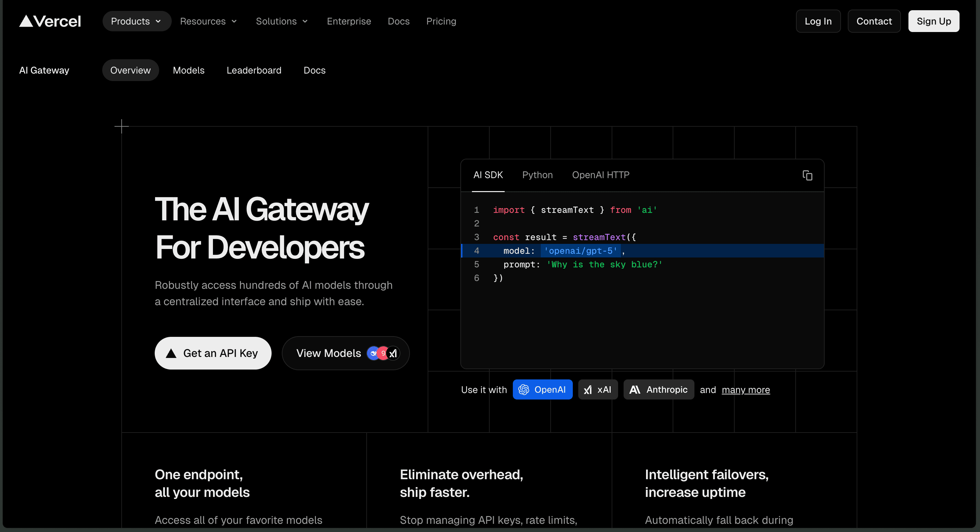Click triangle icon in Get an API Key
The height and width of the screenshot is (532, 980).
(x=171, y=353)
